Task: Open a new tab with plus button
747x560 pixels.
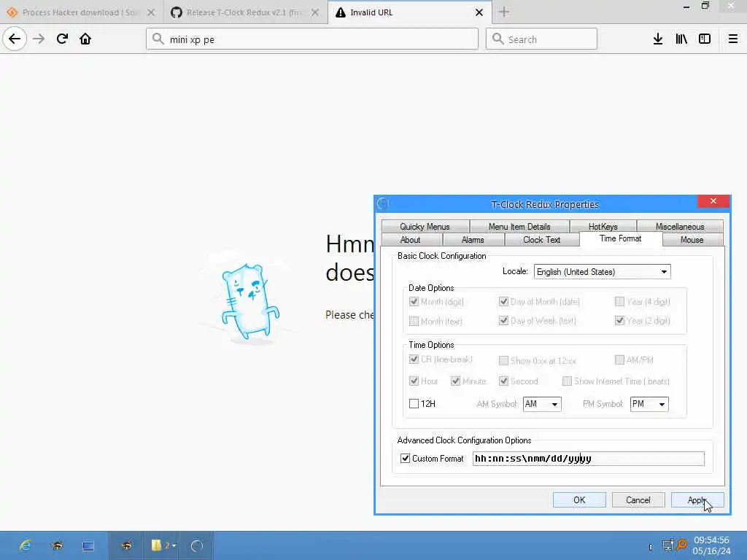Action: coord(504,12)
